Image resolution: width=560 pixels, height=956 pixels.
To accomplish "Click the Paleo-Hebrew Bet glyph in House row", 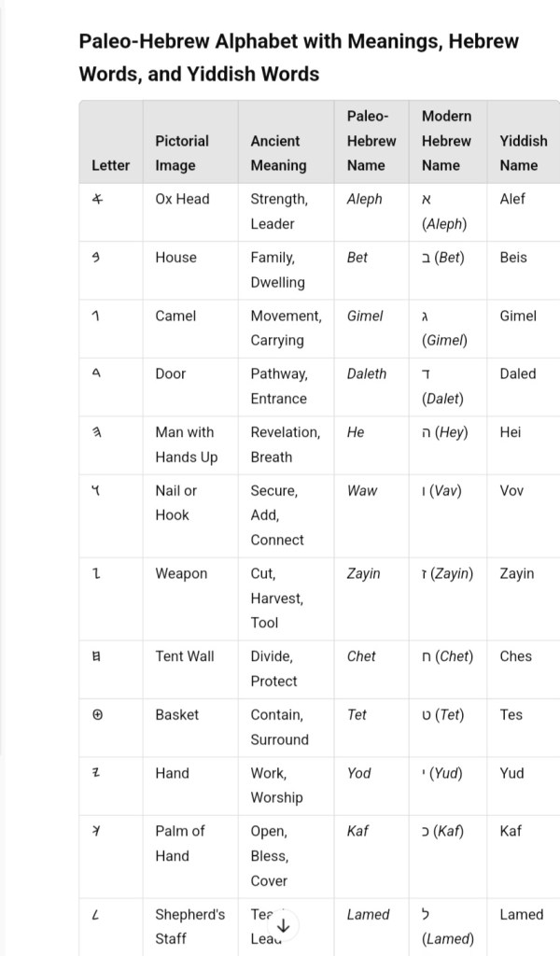I will point(96,258).
